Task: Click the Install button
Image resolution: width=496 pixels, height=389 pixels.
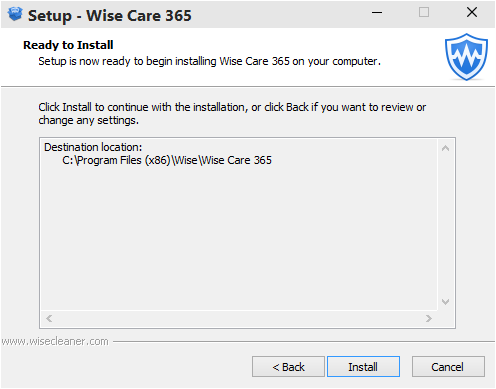Action: click(x=363, y=367)
